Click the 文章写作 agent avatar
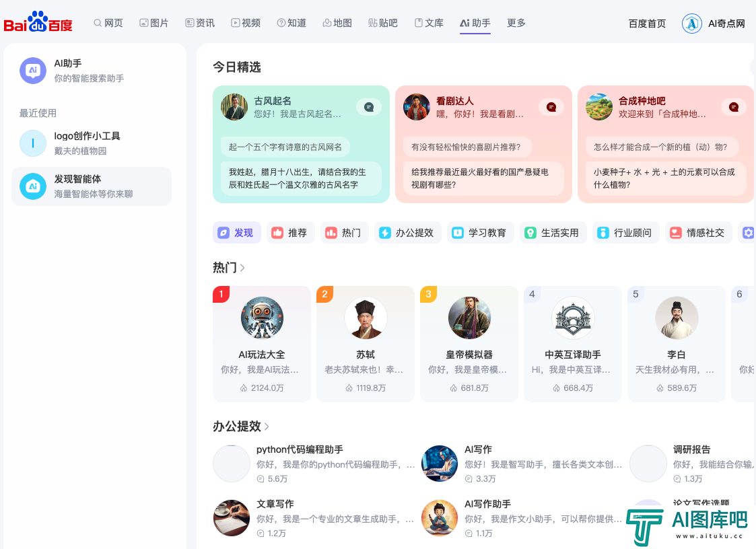The height and width of the screenshot is (549, 756). point(232,518)
